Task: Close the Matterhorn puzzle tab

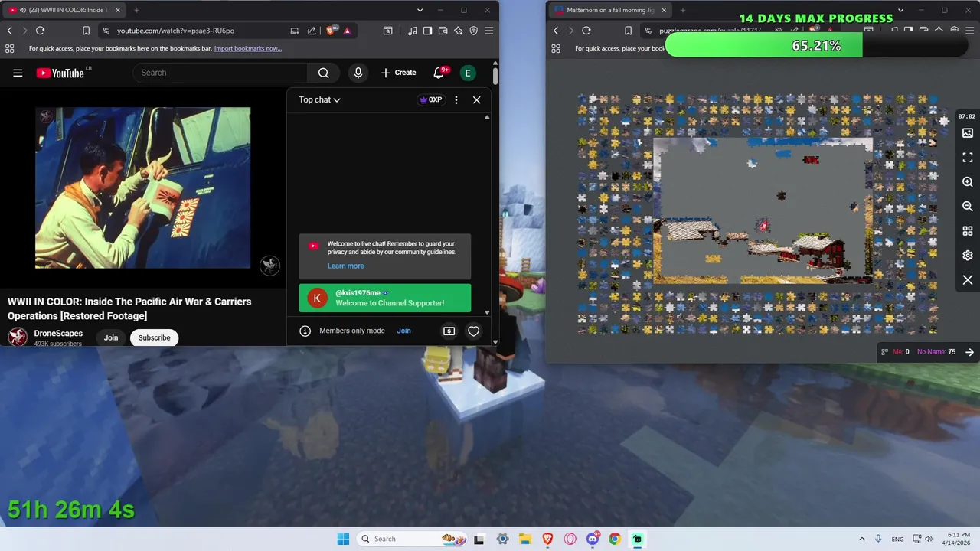Action: pyautogui.click(x=663, y=10)
